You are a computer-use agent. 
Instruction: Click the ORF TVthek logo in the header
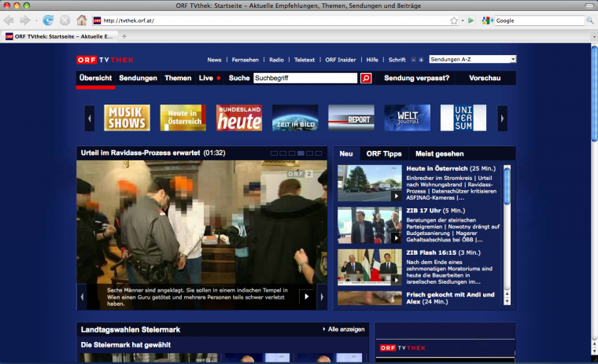pos(105,60)
